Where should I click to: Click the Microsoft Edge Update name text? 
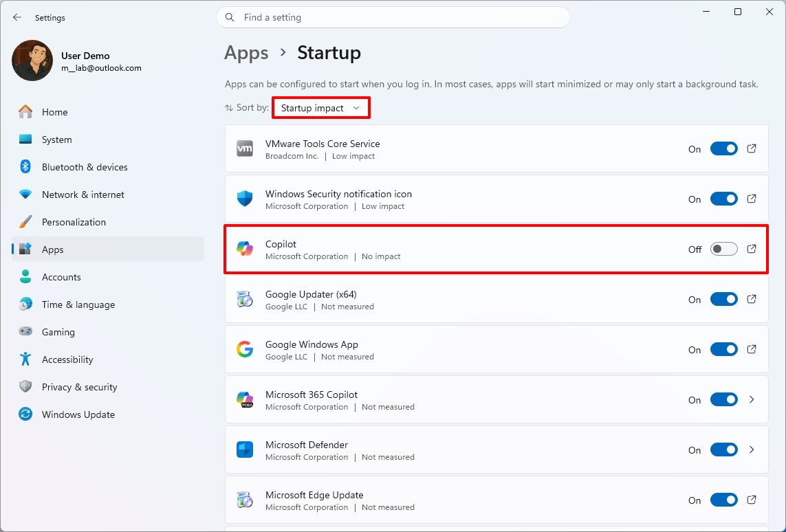coord(314,495)
